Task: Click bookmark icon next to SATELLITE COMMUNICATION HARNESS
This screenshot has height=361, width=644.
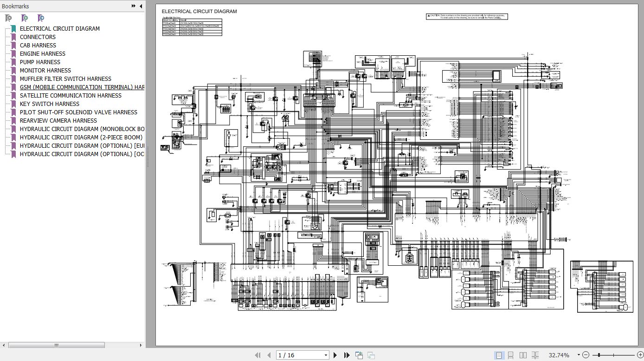Action: point(13,96)
